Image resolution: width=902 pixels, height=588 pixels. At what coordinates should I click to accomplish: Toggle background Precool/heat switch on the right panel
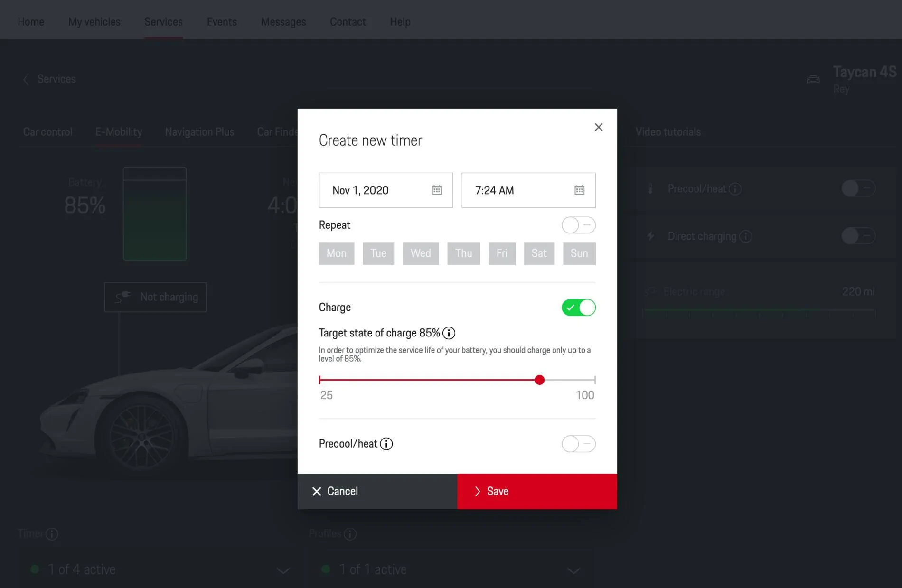[858, 188]
